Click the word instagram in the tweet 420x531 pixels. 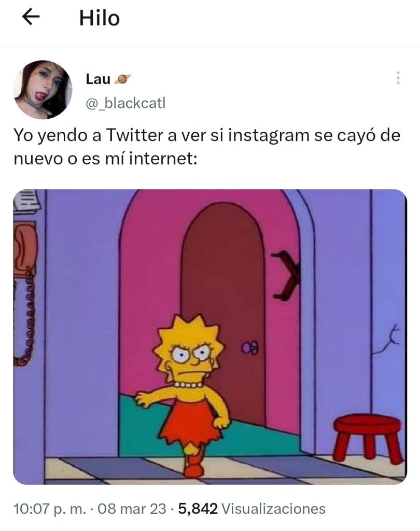pos(269,136)
